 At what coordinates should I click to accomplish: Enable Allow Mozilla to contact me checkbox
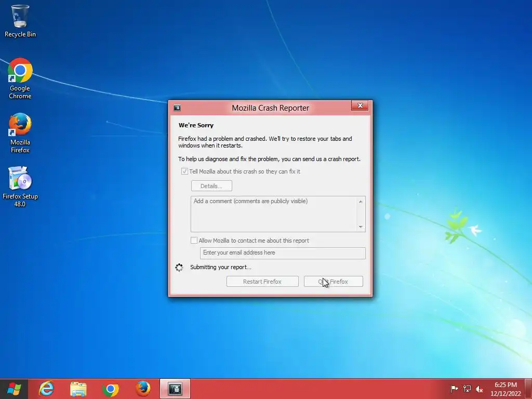pos(194,240)
